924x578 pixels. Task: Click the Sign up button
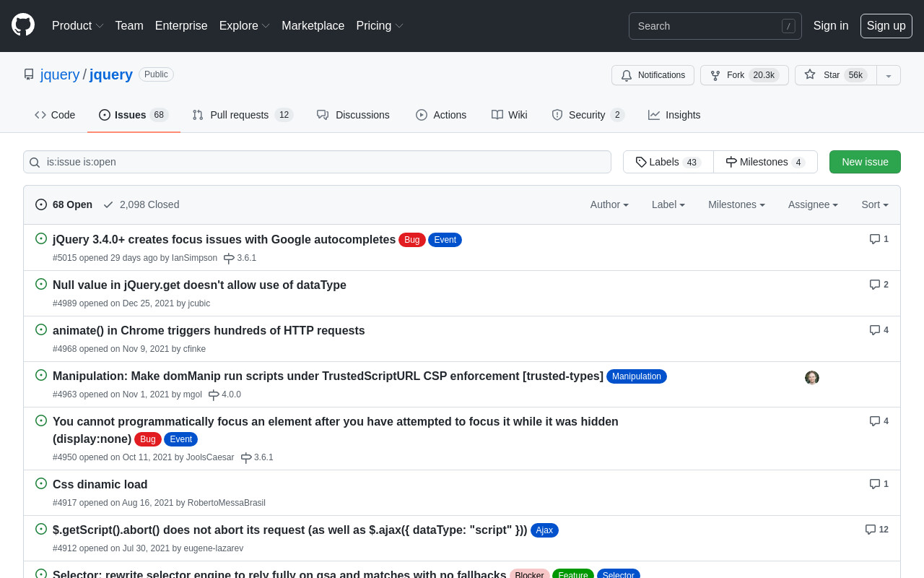(886, 26)
